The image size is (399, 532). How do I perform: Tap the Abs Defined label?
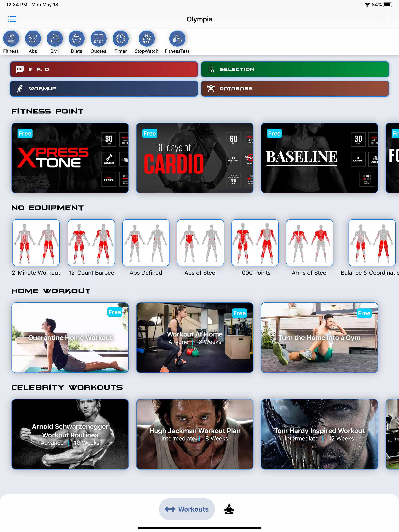146,273
